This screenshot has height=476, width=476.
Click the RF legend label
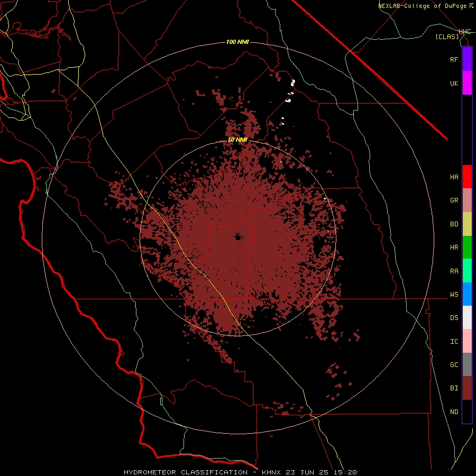pyautogui.click(x=454, y=60)
